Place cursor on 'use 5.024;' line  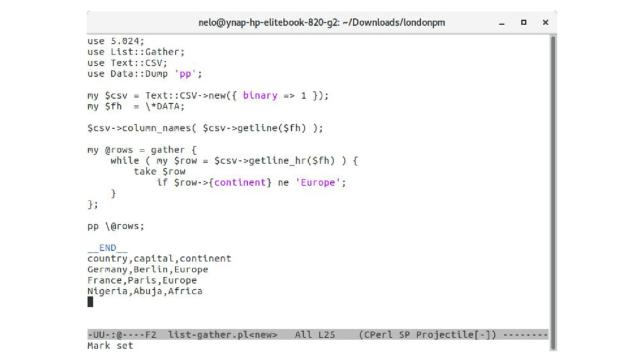(116, 41)
